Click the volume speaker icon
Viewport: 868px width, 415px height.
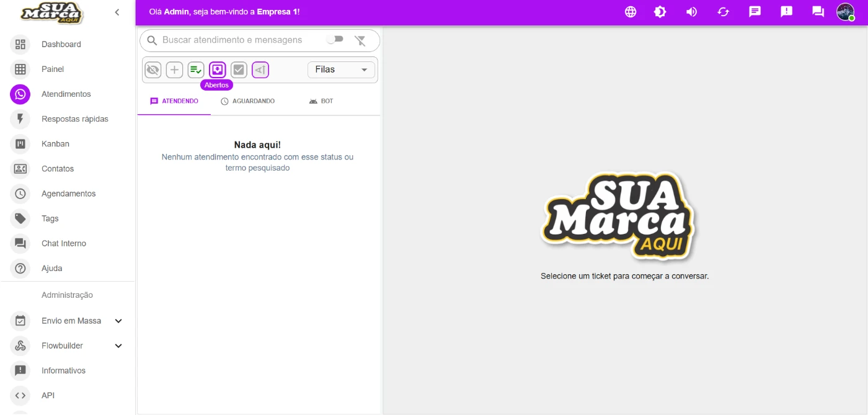pyautogui.click(x=691, y=12)
